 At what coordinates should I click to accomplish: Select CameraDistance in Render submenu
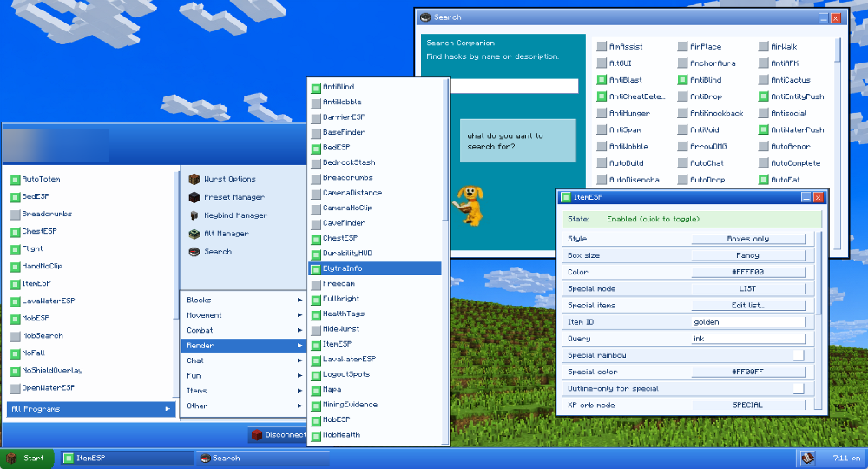375,194
